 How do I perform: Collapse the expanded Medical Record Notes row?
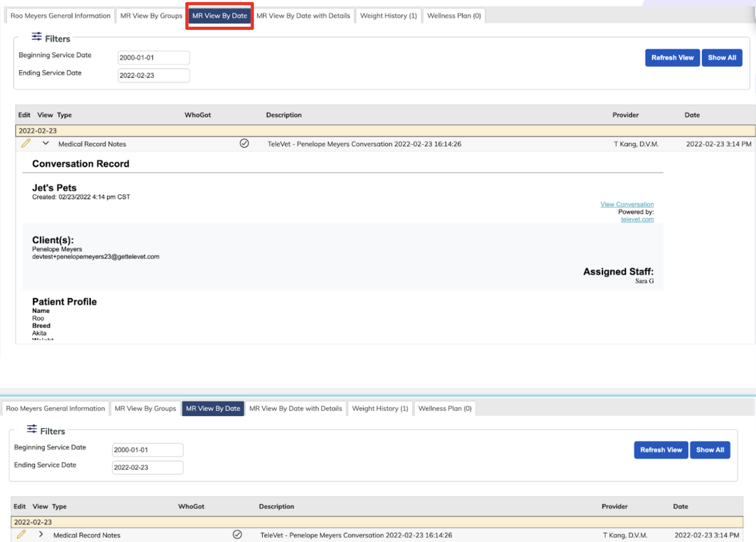[x=45, y=143]
